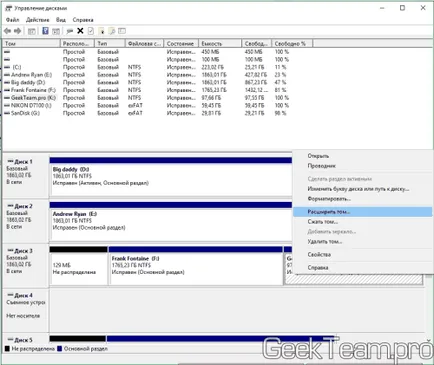Click the 223,02 ГБ capacity cell
Viewport: 434px width, 365px height.
coord(212,67)
